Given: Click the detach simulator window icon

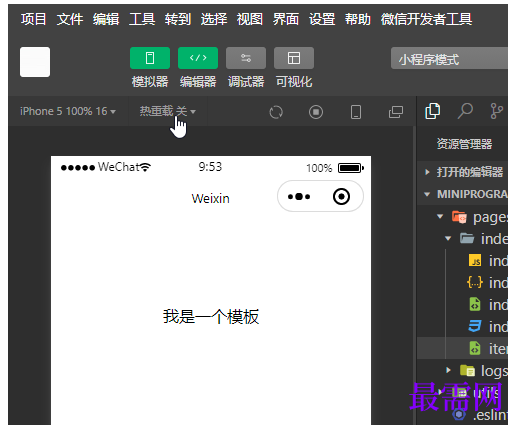Looking at the screenshot, I should point(396,112).
